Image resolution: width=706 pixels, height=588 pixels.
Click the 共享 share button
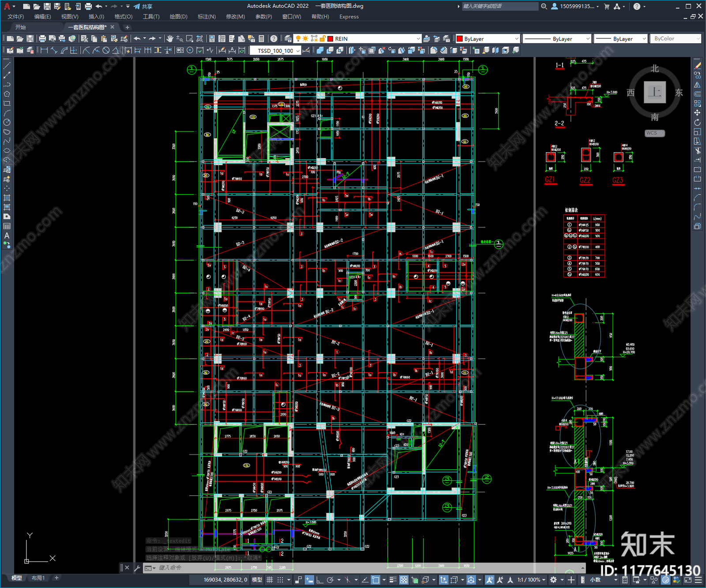click(143, 6)
